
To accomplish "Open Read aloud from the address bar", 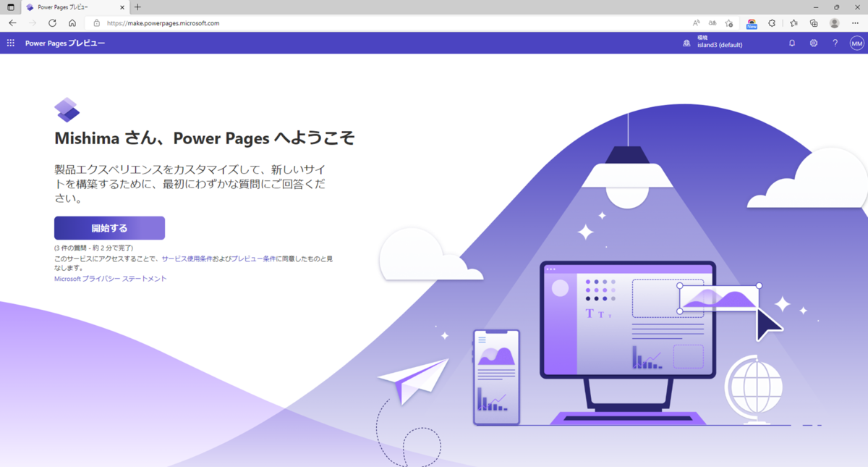I will click(696, 23).
